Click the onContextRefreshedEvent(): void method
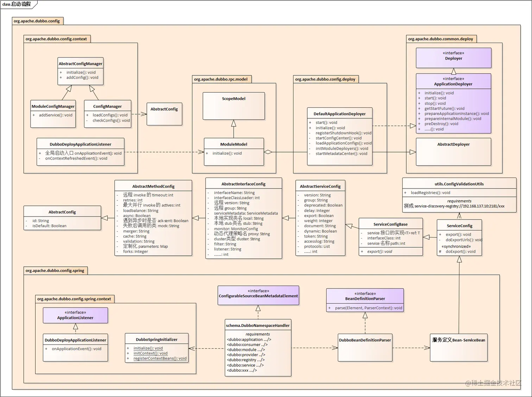The height and width of the screenshot is (397, 532). coord(76,159)
